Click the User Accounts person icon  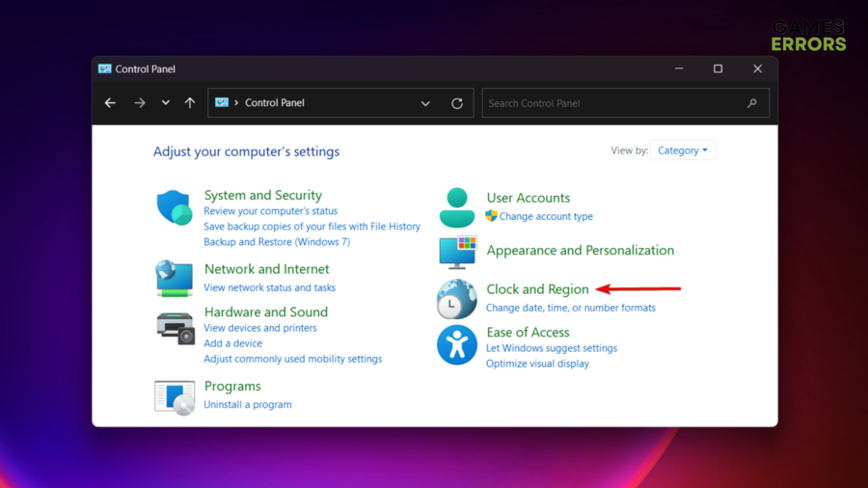[456, 207]
